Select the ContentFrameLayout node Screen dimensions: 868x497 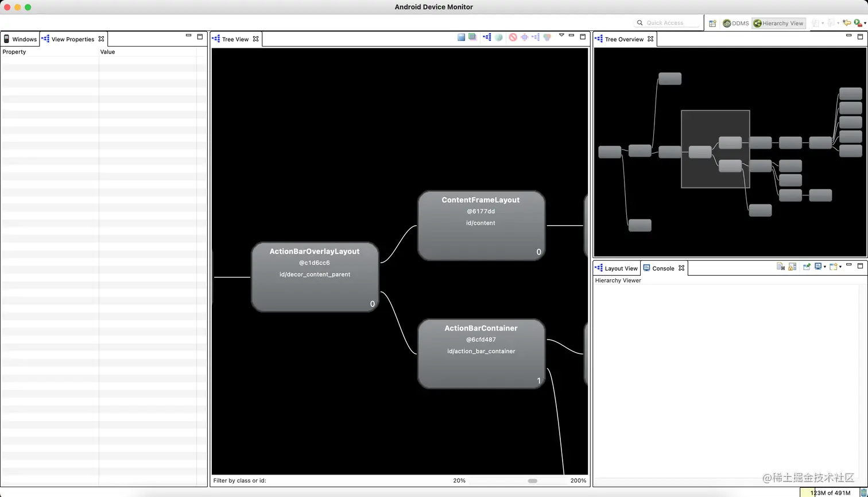480,225
